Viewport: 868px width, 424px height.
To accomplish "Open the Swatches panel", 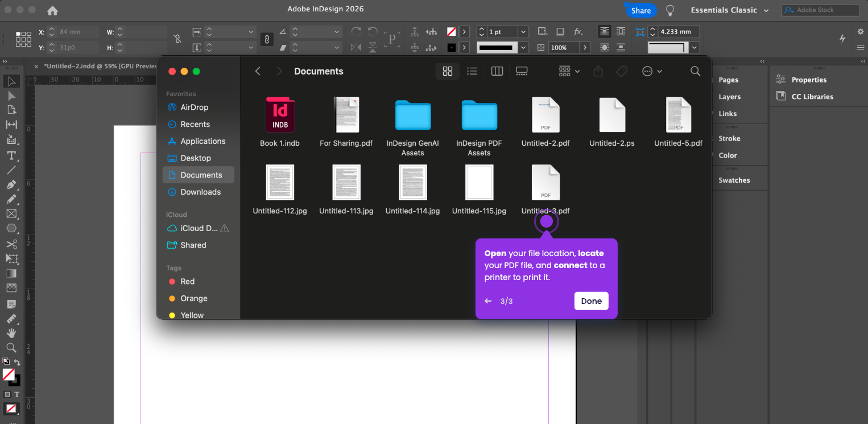I will 734,180.
